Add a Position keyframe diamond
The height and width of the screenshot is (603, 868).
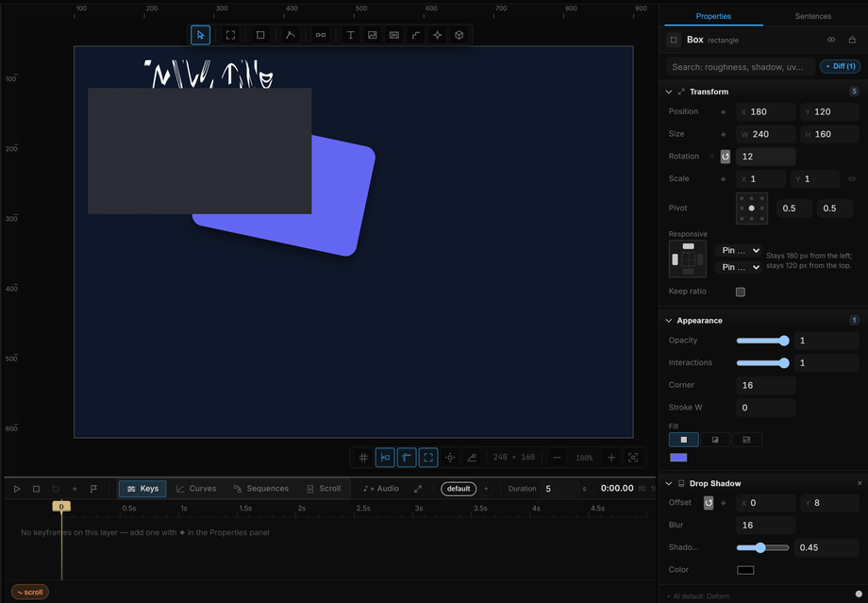723,112
